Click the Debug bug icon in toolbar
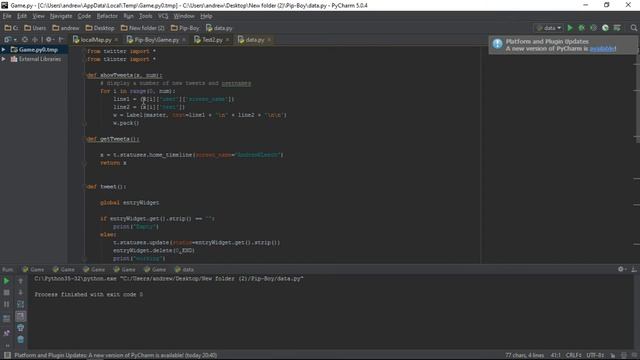The image size is (640, 360). point(582,28)
